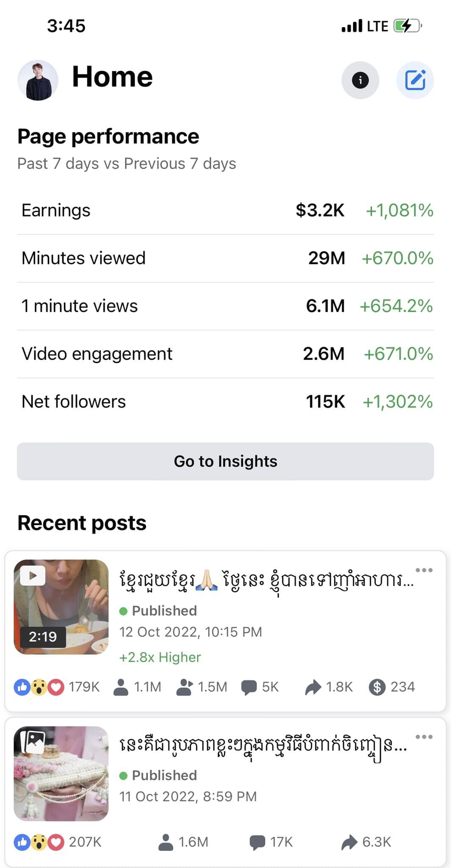Open three-dot menu on the photo post

pos(424,737)
